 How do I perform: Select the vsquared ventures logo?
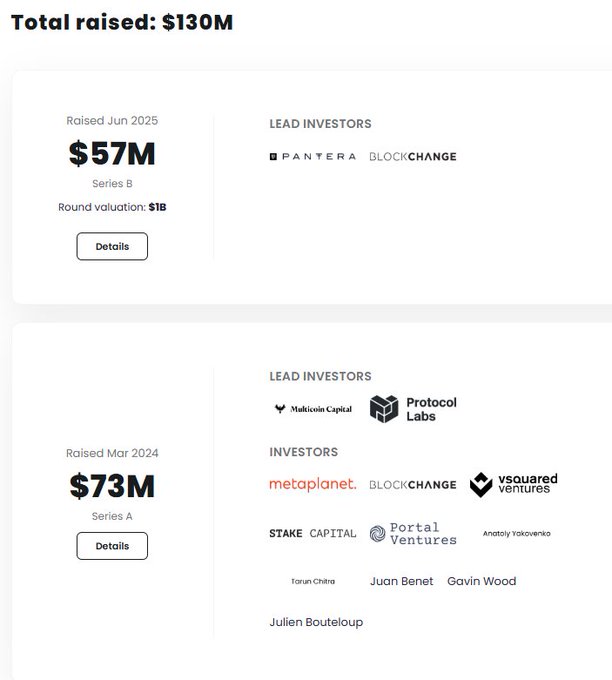(x=513, y=484)
